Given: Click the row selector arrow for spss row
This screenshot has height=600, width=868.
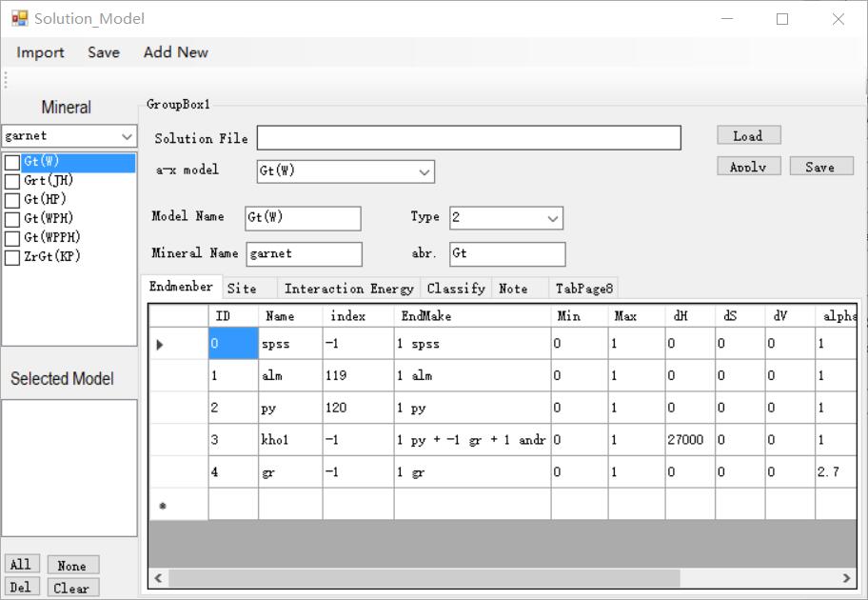Looking at the screenshot, I should tap(160, 344).
